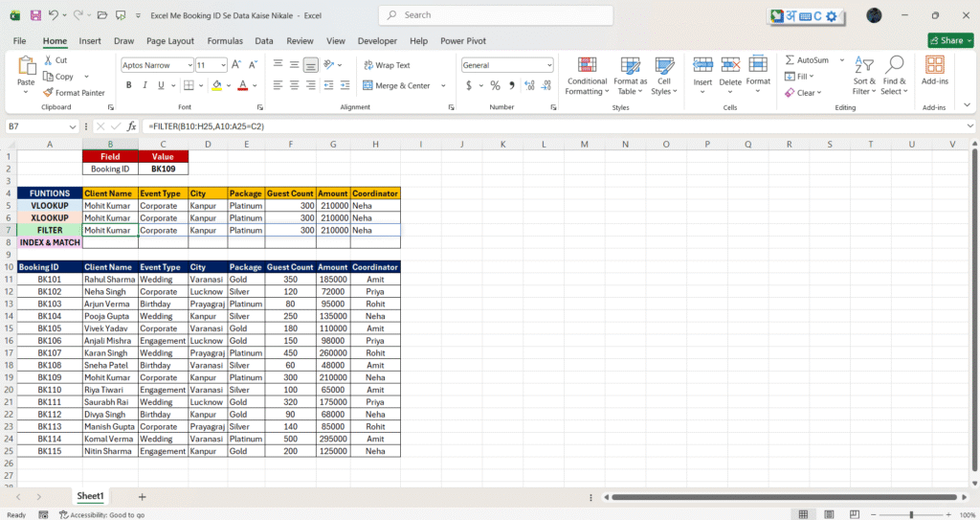Click the Paste clipboard icon

[26, 66]
